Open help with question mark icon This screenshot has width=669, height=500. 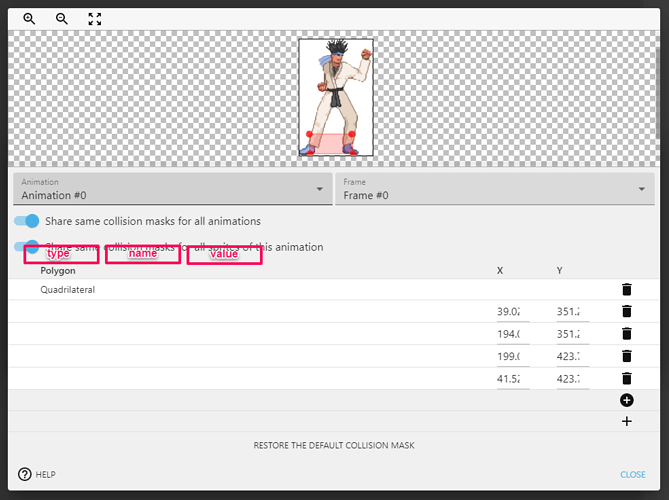25,474
